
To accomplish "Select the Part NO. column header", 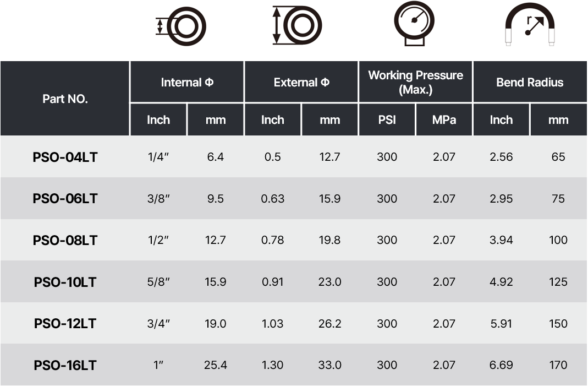I will [x=65, y=99].
